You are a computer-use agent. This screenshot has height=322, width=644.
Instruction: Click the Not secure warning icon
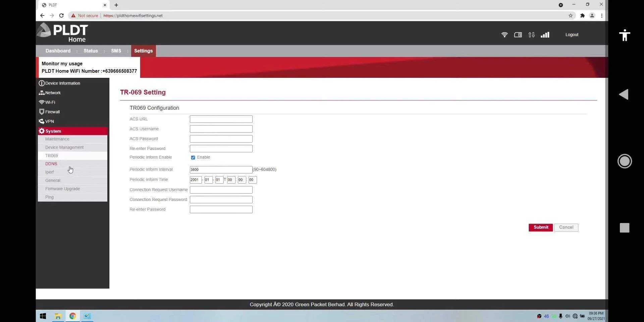coord(73,15)
